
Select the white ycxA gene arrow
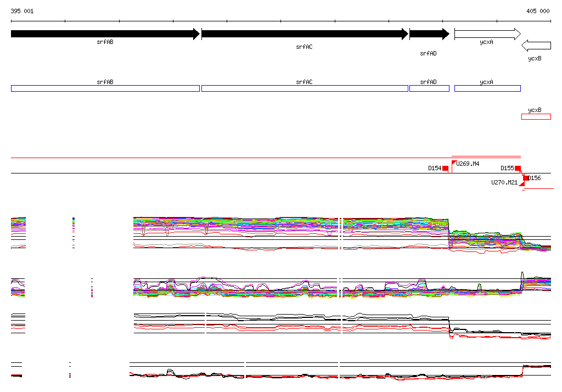click(x=487, y=34)
